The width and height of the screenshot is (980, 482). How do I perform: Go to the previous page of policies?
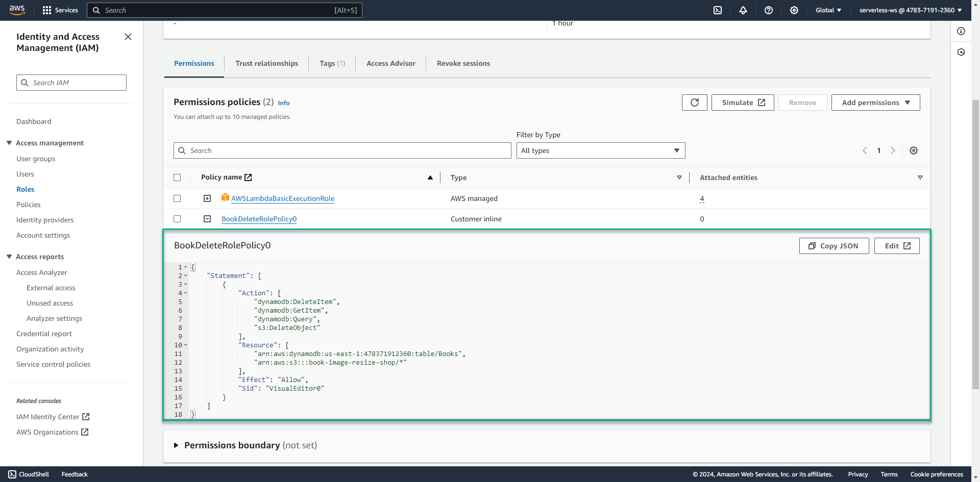865,150
